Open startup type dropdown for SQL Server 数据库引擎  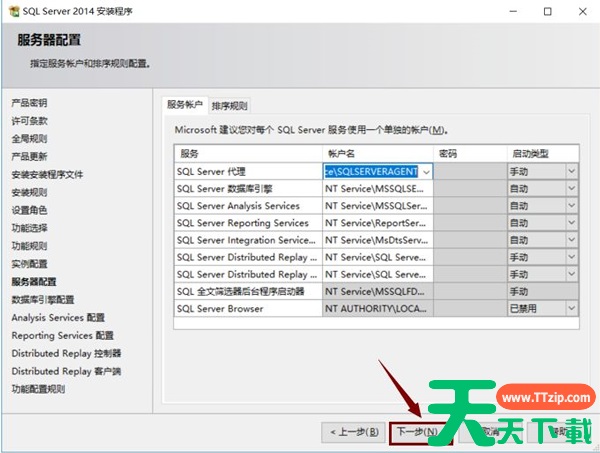click(572, 189)
